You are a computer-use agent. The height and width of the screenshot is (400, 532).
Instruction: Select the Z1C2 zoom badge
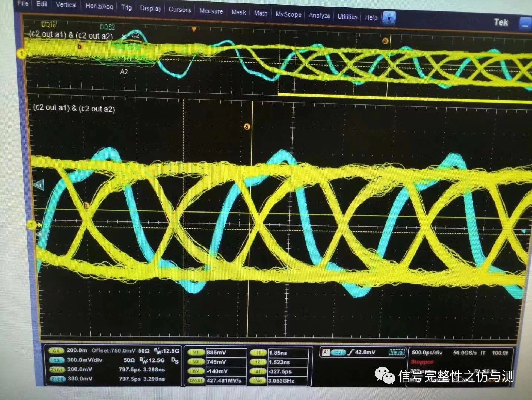point(57,379)
